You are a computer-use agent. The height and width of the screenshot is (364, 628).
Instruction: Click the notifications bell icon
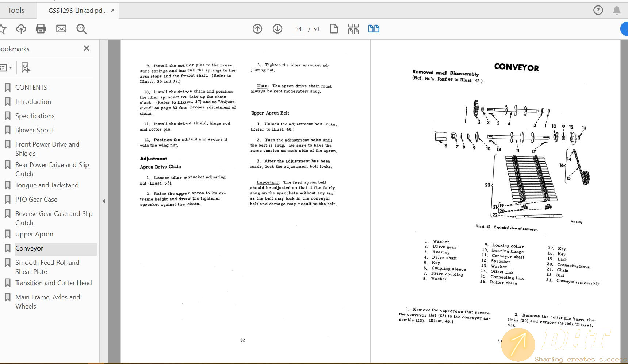[x=617, y=10]
